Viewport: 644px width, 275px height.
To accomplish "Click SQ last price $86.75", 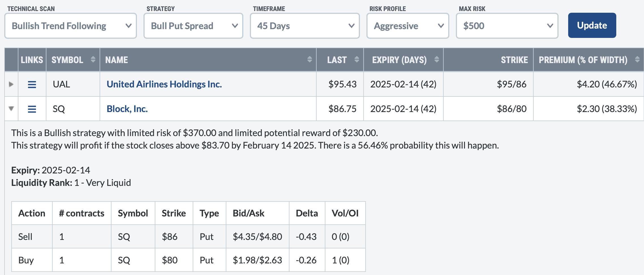I will (342, 109).
